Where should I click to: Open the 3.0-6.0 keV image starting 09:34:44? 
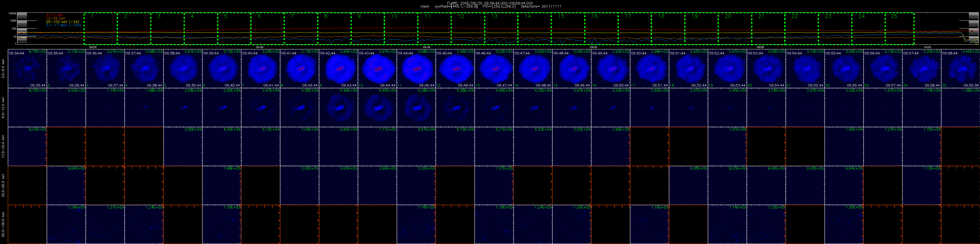pos(27,69)
